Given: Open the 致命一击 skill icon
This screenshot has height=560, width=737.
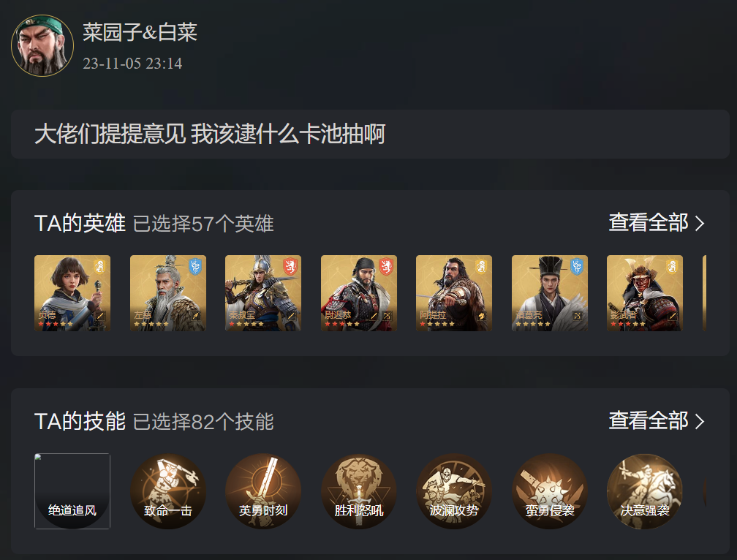Looking at the screenshot, I should (168, 491).
